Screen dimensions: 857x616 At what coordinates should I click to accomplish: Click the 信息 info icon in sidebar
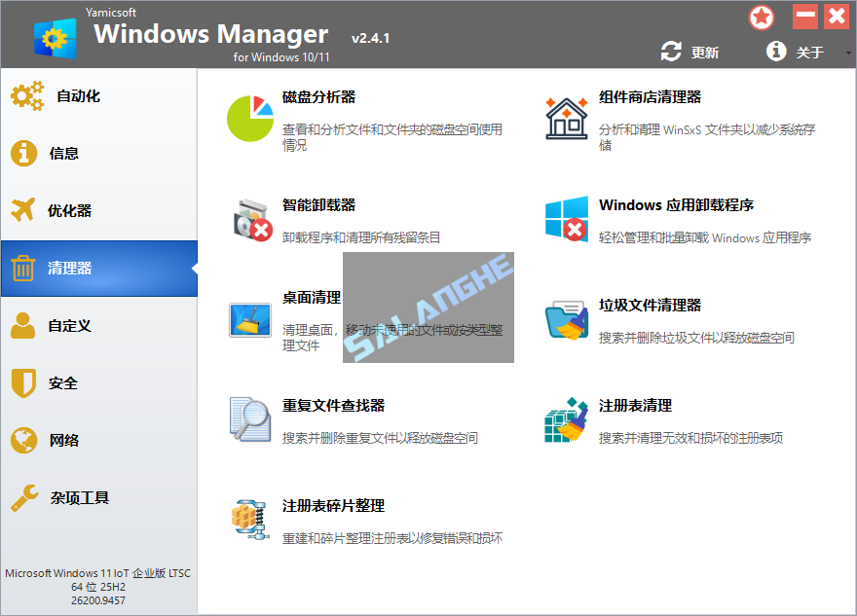tap(23, 153)
